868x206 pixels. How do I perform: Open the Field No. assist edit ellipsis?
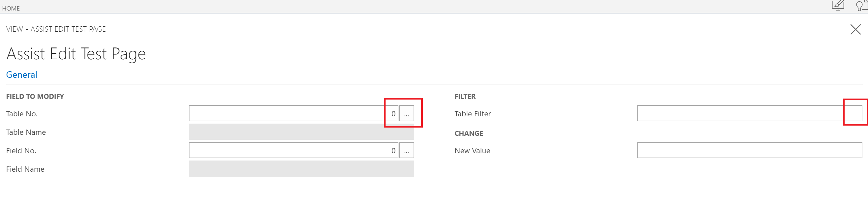pyautogui.click(x=406, y=150)
